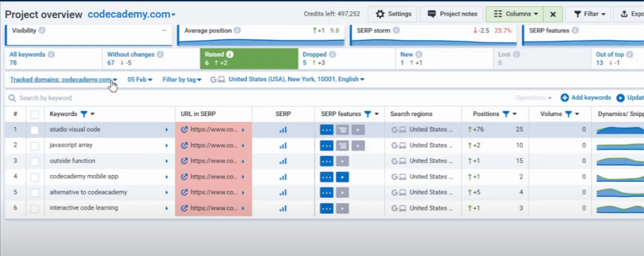Click the Lost tab
This screenshot has width=644, height=256.
[542, 58]
